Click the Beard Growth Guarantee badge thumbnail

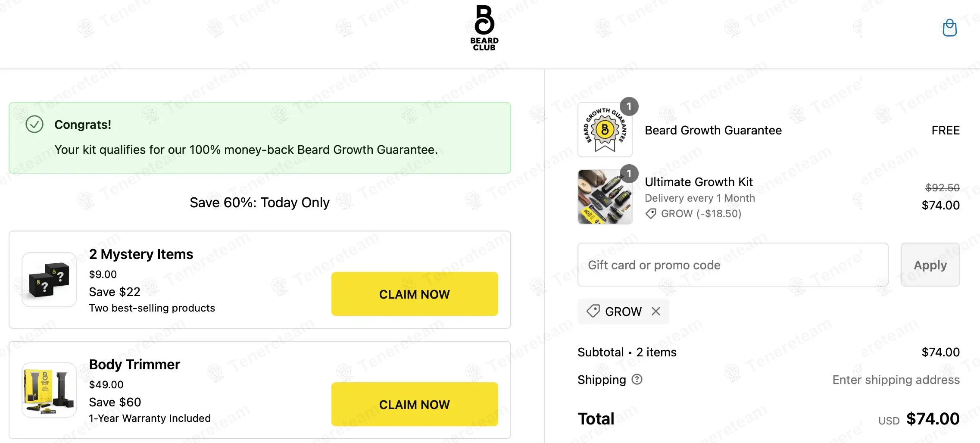click(x=605, y=130)
